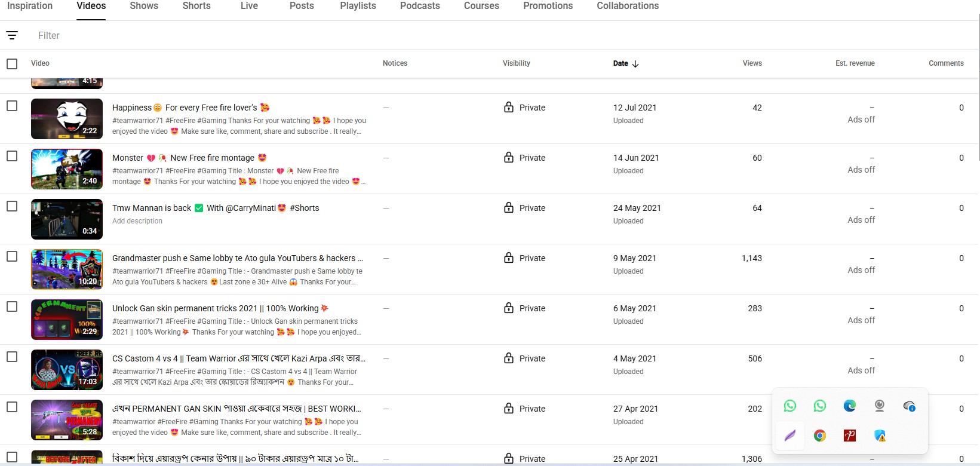Screen dimensions: 980x466
Task: Click the Private lock on Tmw Mannan row
Action: point(509,208)
